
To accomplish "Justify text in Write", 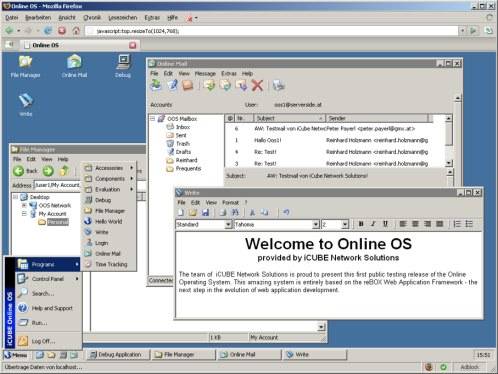I will [x=440, y=224].
